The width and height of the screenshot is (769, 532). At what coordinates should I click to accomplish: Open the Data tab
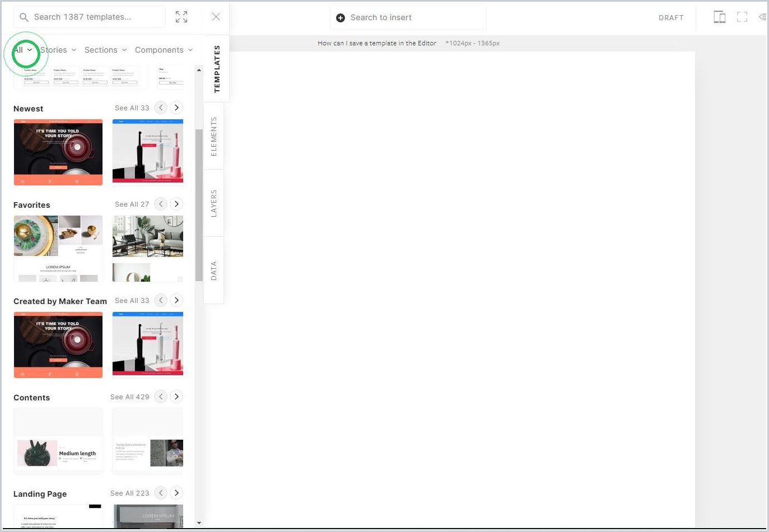tap(213, 270)
